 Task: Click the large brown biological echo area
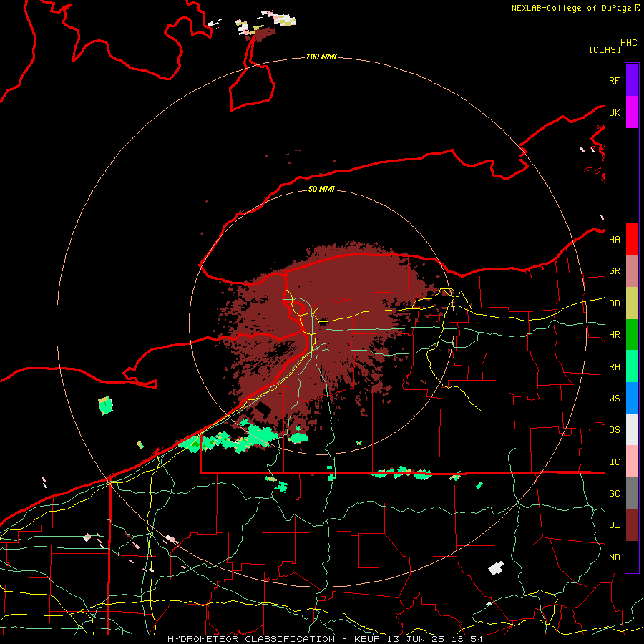(x=328, y=337)
